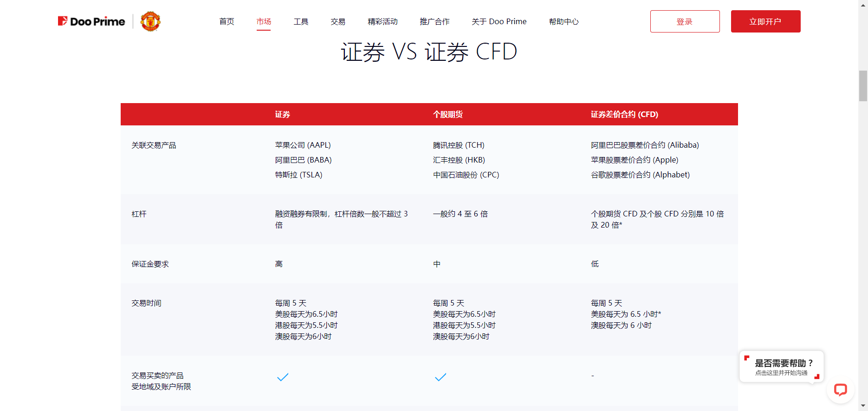This screenshot has width=868, height=411.
Task: Select the text 特斯拉 (TSLA)
Action: [x=298, y=175]
